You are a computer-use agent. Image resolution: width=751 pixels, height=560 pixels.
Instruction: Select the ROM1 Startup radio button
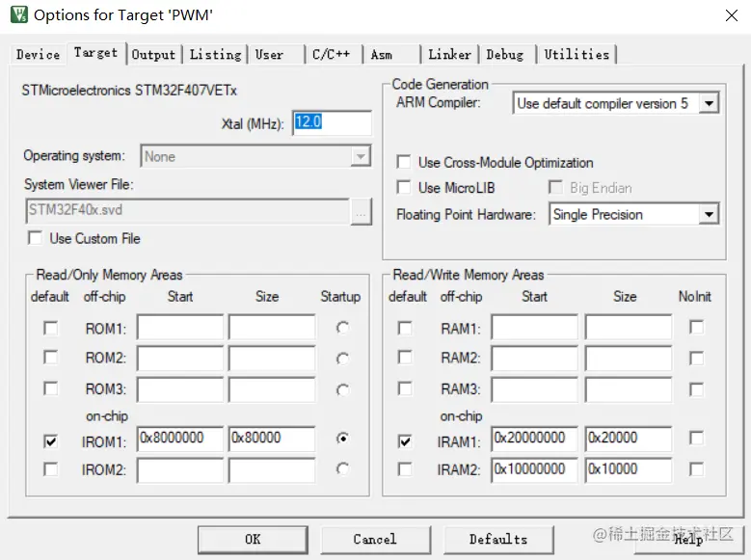point(342,328)
